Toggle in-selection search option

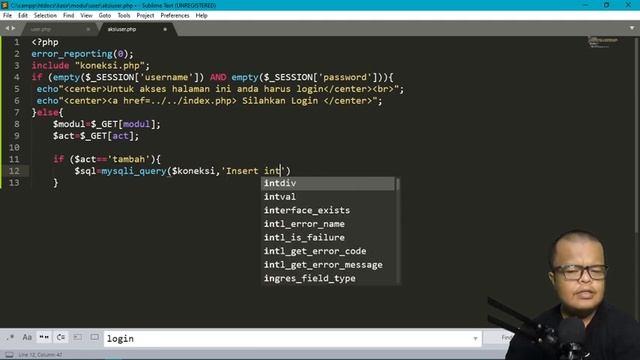[x=78, y=337]
